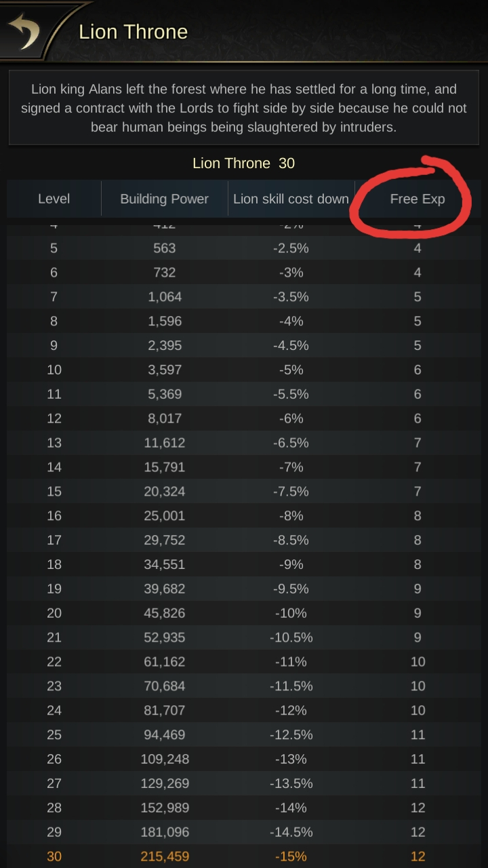The height and width of the screenshot is (868, 488).
Task: Select the level 20 row number
Action: 54,613
